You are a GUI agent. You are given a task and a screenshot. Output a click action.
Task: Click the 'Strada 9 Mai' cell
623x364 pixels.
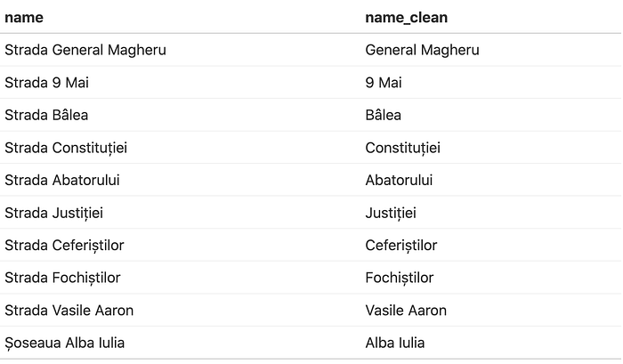coord(47,83)
